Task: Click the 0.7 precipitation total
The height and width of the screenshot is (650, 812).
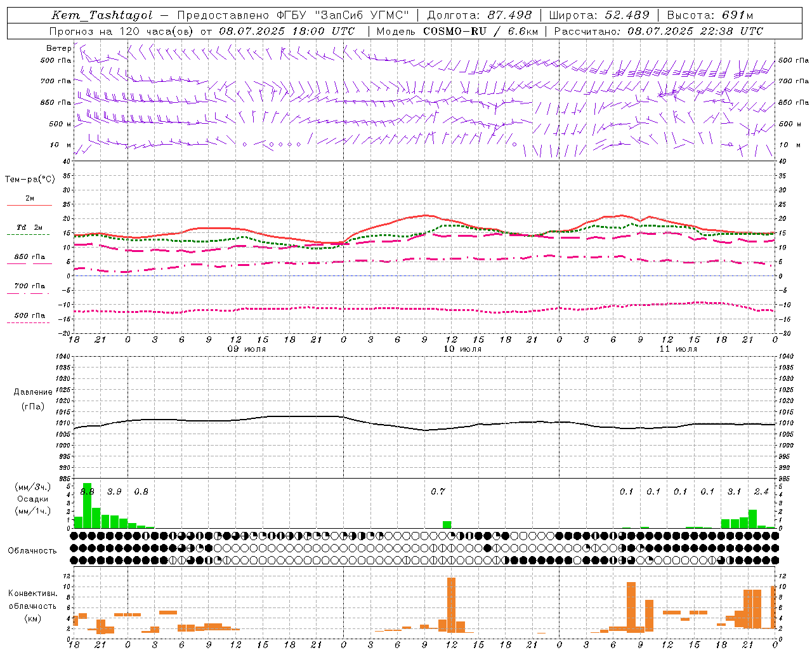Action: coord(438,491)
